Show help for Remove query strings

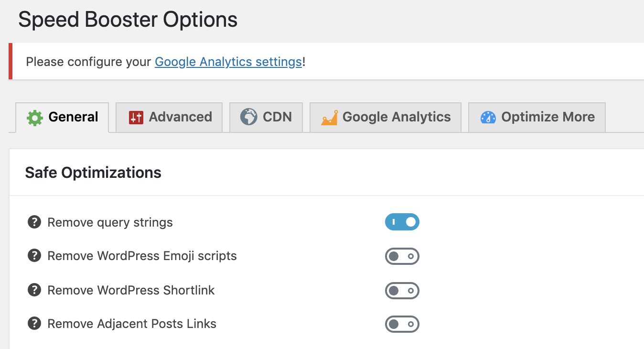click(x=34, y=222)
